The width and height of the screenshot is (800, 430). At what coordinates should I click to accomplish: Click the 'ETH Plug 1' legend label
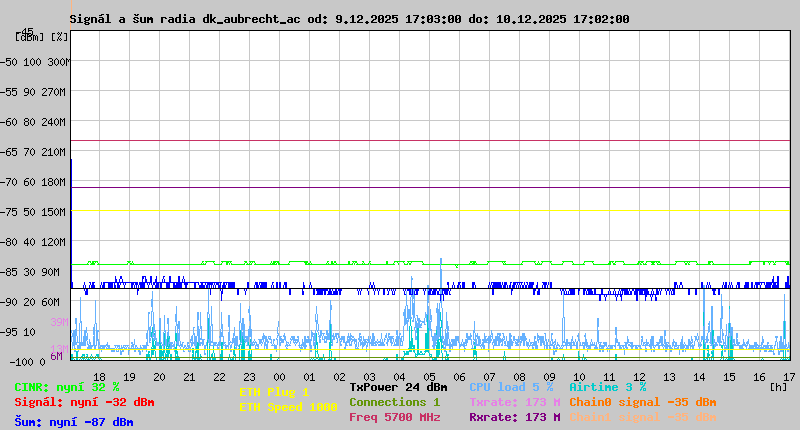274,392
